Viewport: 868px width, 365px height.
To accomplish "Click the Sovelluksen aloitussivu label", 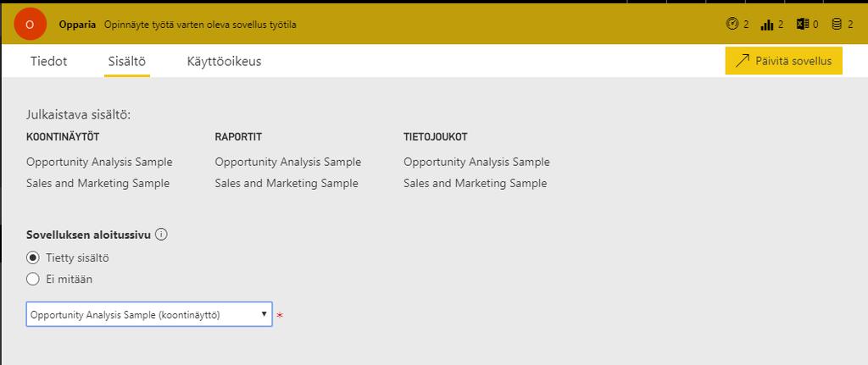I will pos(88,235).
